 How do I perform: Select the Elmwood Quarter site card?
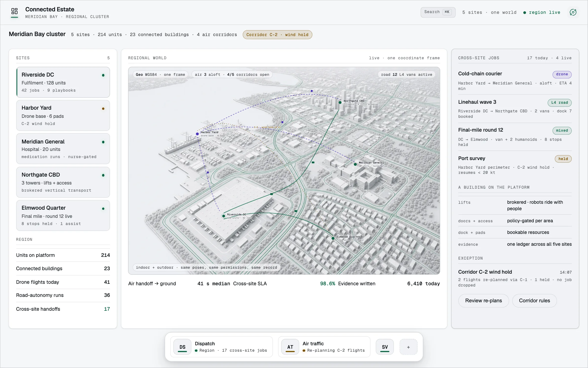63,215
